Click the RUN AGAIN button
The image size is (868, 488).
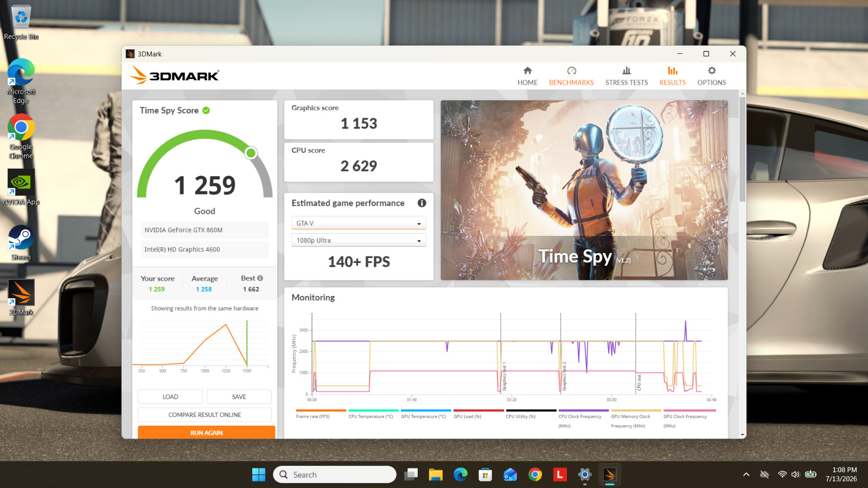(206, 432)
